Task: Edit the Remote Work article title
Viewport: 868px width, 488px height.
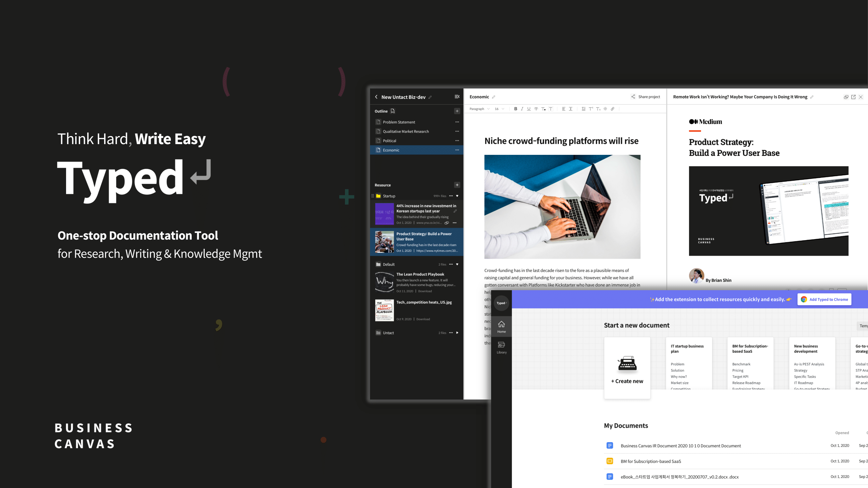Action: (812, 97)
